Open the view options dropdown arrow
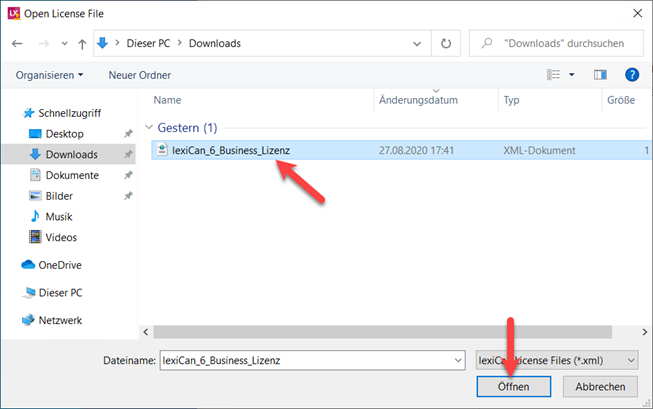 pos(572,75)
